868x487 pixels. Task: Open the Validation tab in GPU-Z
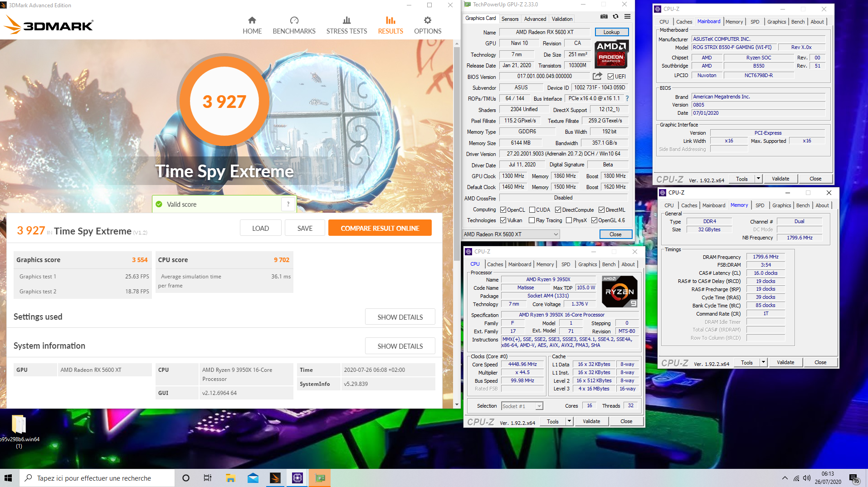(x=562, y=19)
